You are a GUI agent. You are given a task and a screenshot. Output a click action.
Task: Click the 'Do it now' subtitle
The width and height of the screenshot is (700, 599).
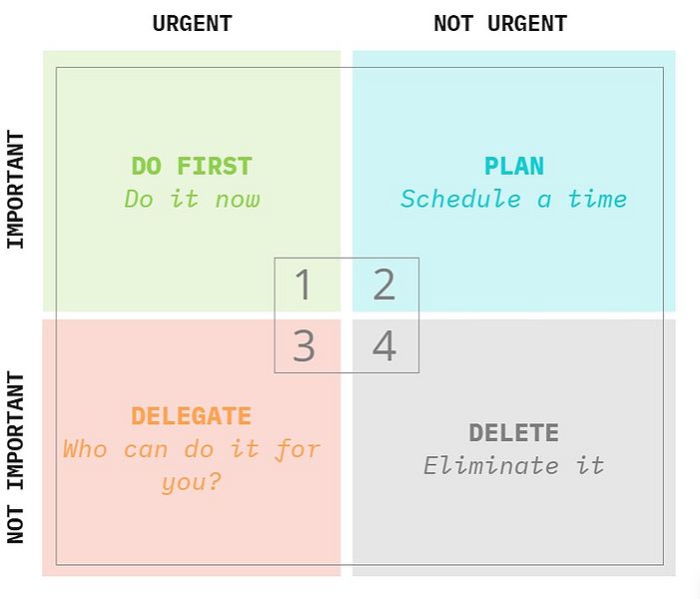(192, 199)
